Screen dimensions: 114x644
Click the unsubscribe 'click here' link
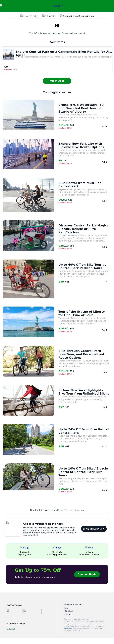[x=68, y=628]
